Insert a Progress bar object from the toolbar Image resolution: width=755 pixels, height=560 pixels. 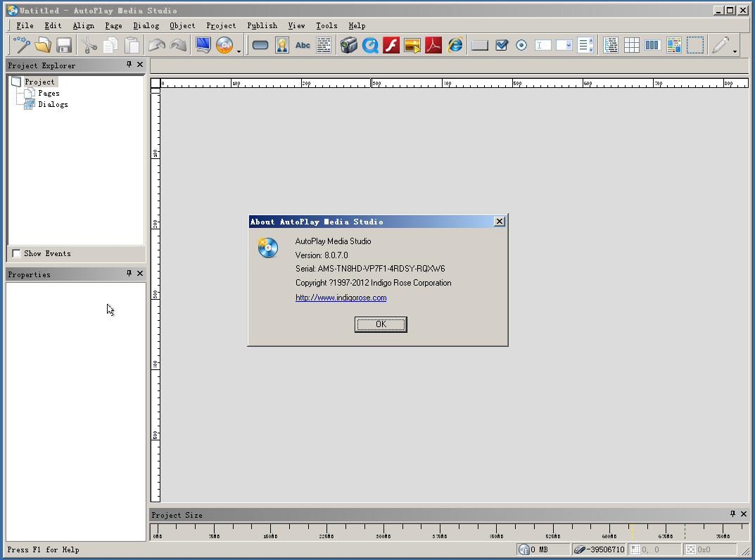pyautogui.click(x=652, y=45)
